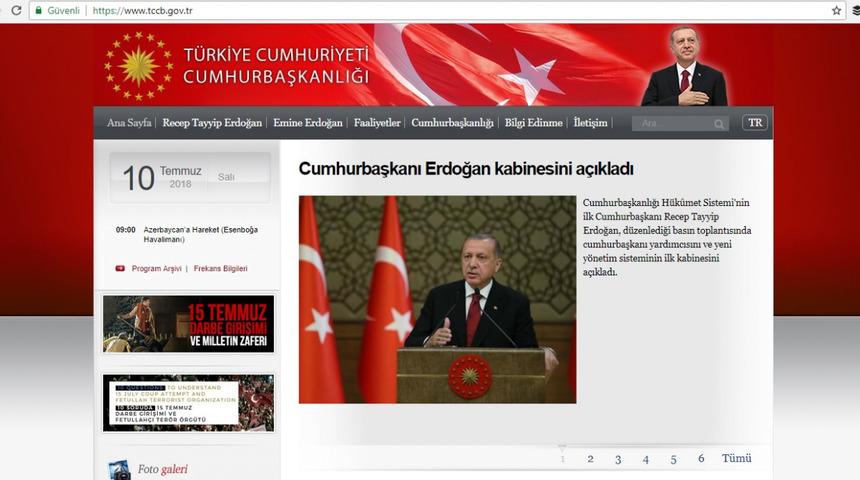Click the president portrait in header banner
This screenshot has width=860, height=480.
pos(684,65)
